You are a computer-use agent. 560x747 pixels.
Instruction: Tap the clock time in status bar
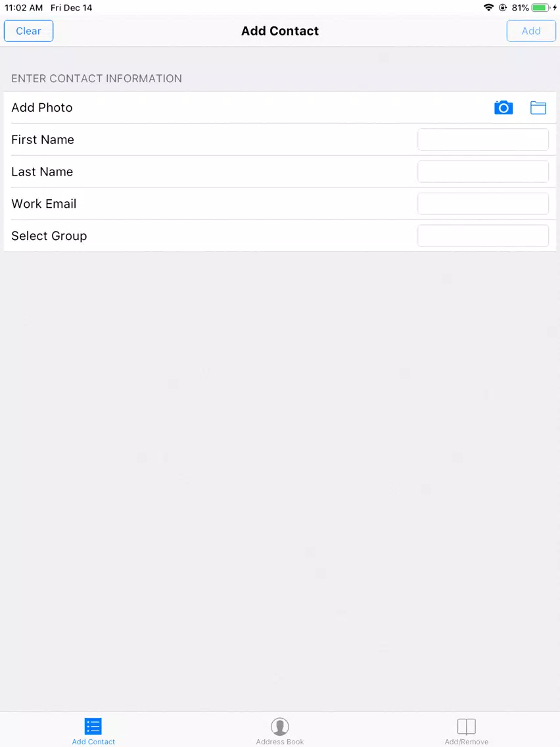click(24, 8)
